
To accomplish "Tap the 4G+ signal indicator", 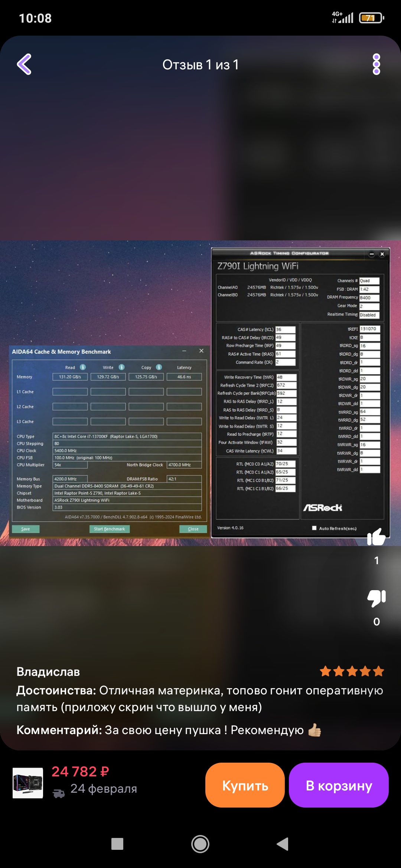I will click(x=342, y=17).
